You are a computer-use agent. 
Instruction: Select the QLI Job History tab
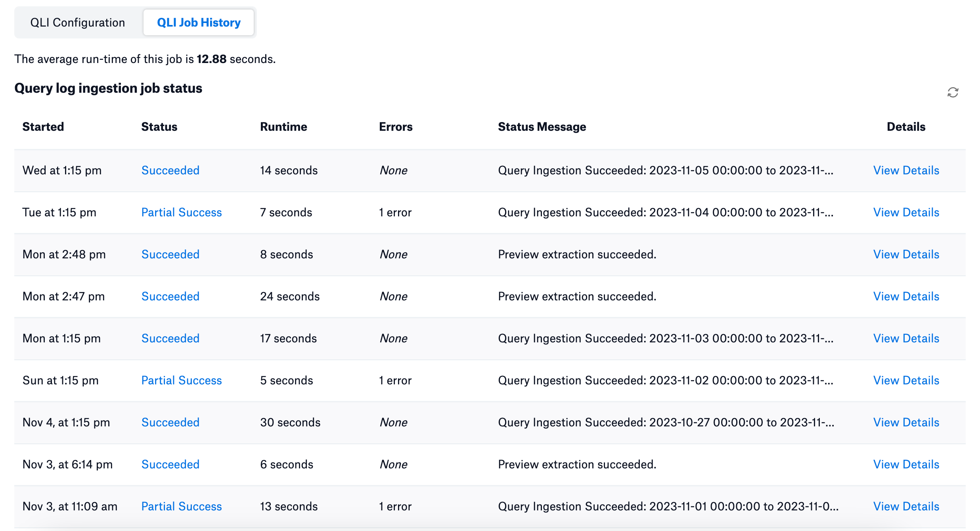pyautogui.click(x=199, y=23)
